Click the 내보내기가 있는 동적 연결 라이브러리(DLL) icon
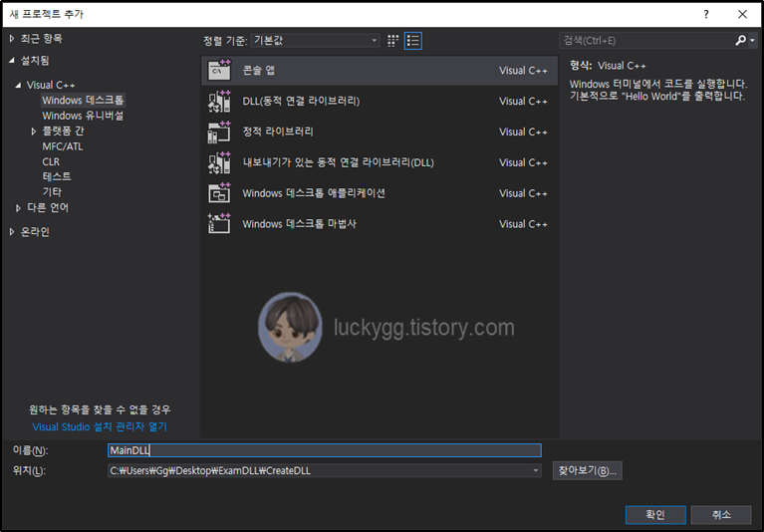 tap(219, 162)
